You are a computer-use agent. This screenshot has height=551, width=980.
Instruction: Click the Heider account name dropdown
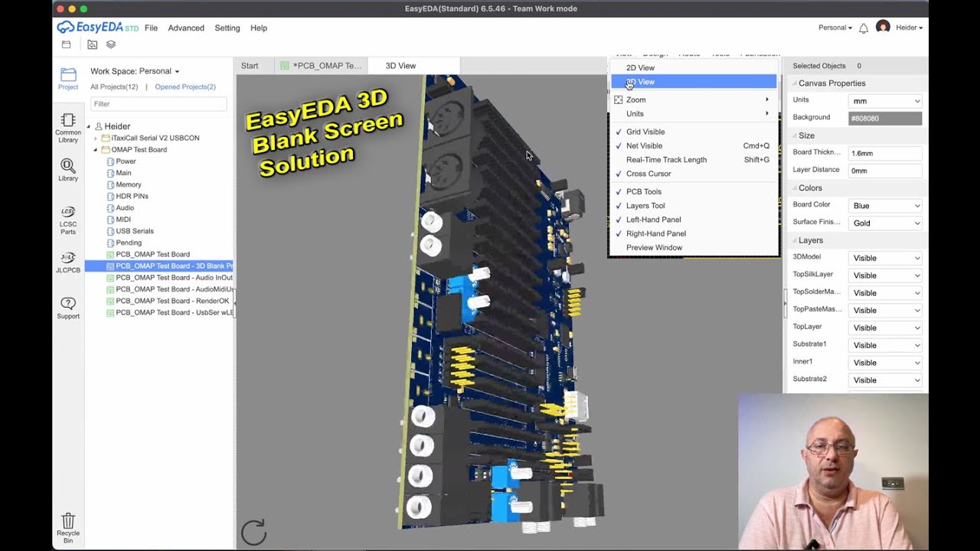coord(910,28)
